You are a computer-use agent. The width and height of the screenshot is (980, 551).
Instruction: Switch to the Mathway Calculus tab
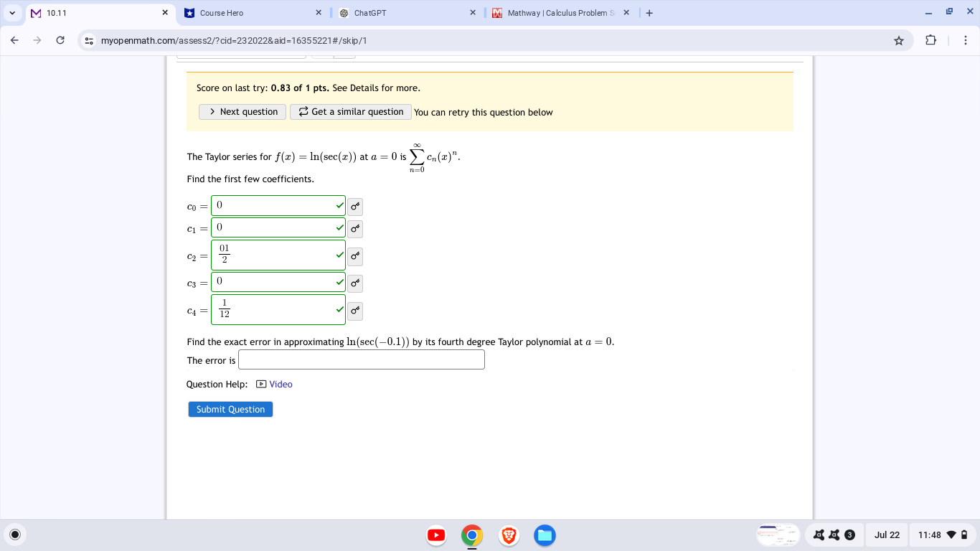pyautogui.click(x=552, y=12)
